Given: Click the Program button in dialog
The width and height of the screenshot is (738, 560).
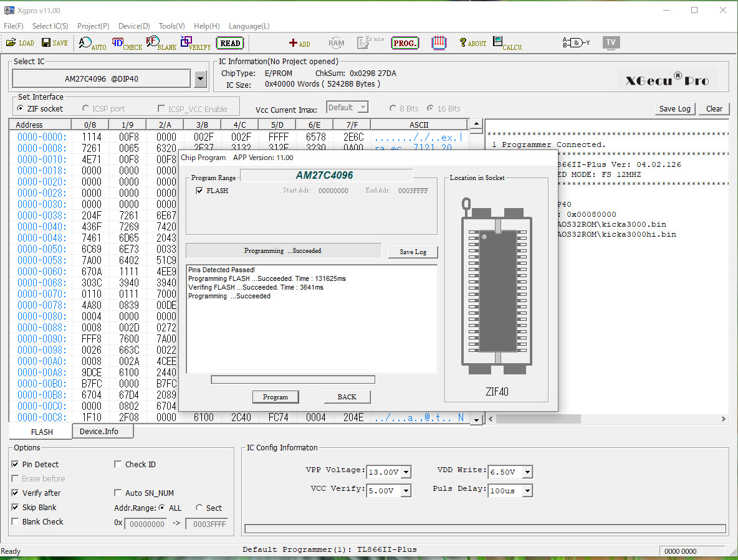Looking at the screenshot, I should point(276,397).
